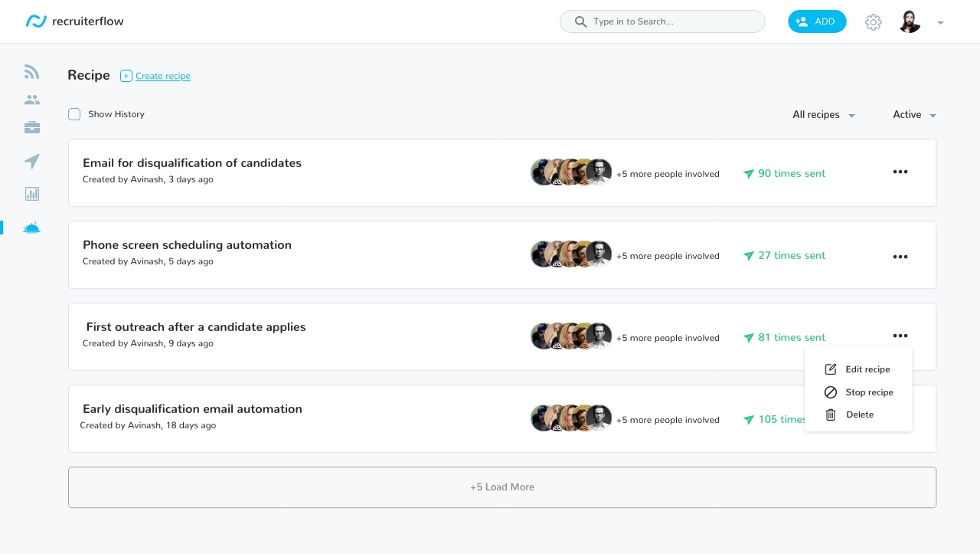The width and height of the screenshot is (980, 554).
Task: Click avatar group in Phone screen scheduling row
Action: click(x=571, y=254)
